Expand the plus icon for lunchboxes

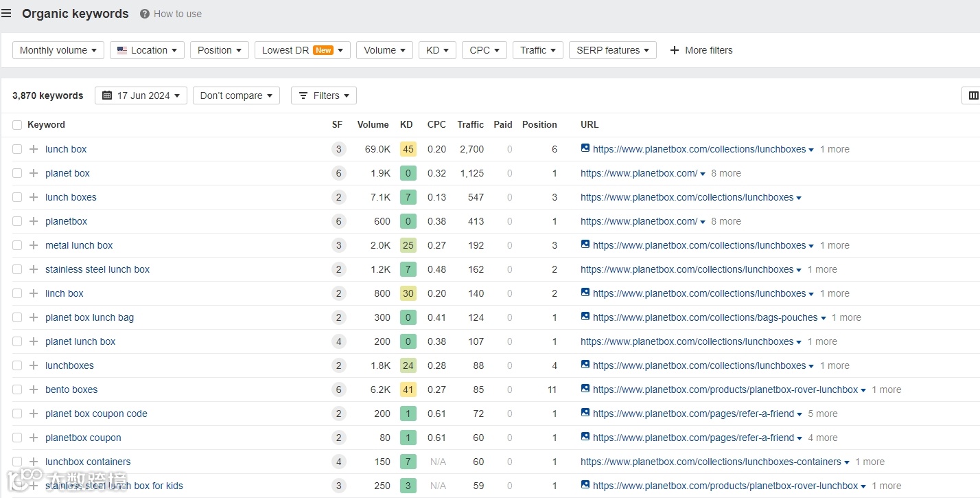(x=34, y=365)
